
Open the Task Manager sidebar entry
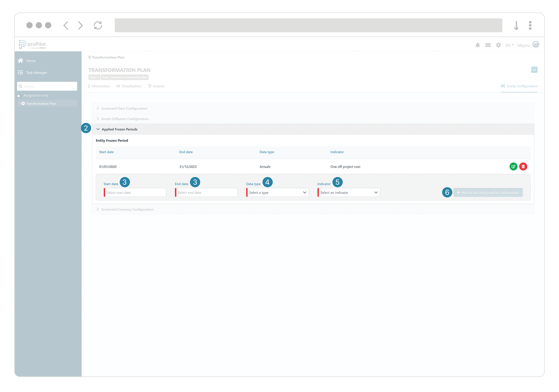pyautogui.click(x=36, y=73)
